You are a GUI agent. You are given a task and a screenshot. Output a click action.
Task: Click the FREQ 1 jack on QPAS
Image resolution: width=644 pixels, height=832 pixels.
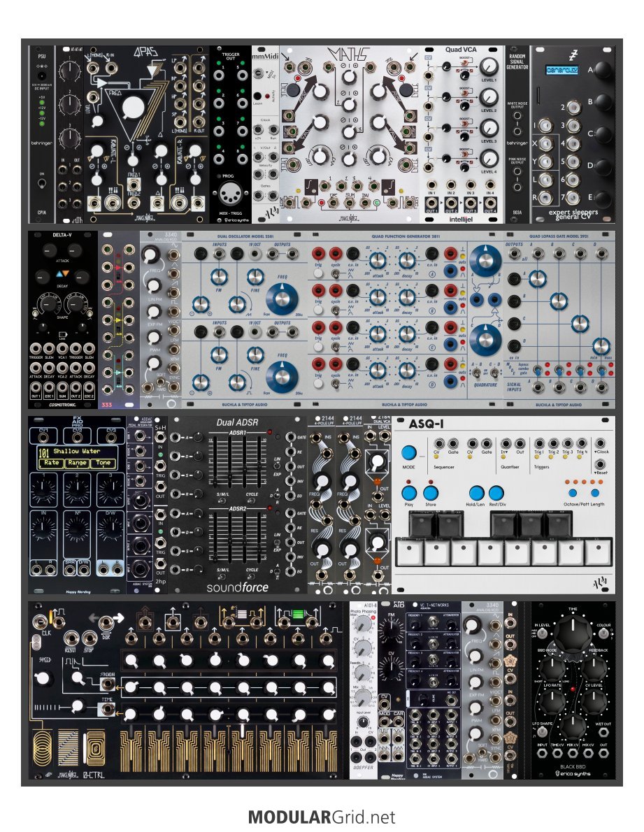[x=133, y=186]
